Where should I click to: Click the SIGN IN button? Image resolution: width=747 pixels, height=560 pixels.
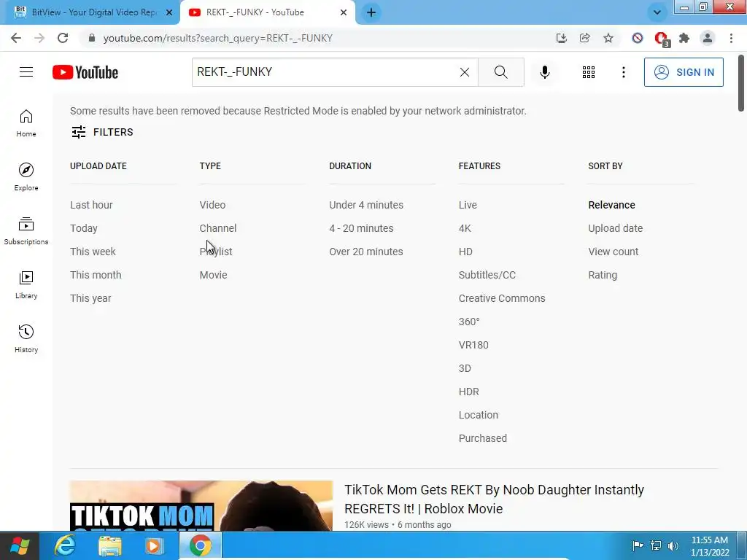pos(683,72)
